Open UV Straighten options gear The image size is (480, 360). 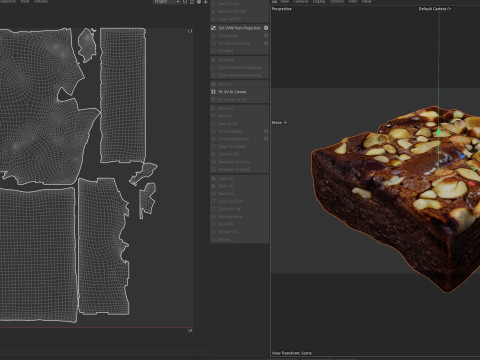pyautogui.click(x=266, y=131)
